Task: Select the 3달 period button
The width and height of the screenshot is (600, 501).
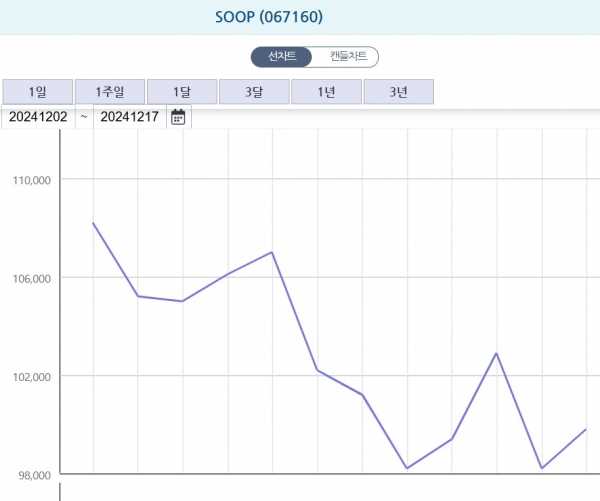Action: coord(254,91)
